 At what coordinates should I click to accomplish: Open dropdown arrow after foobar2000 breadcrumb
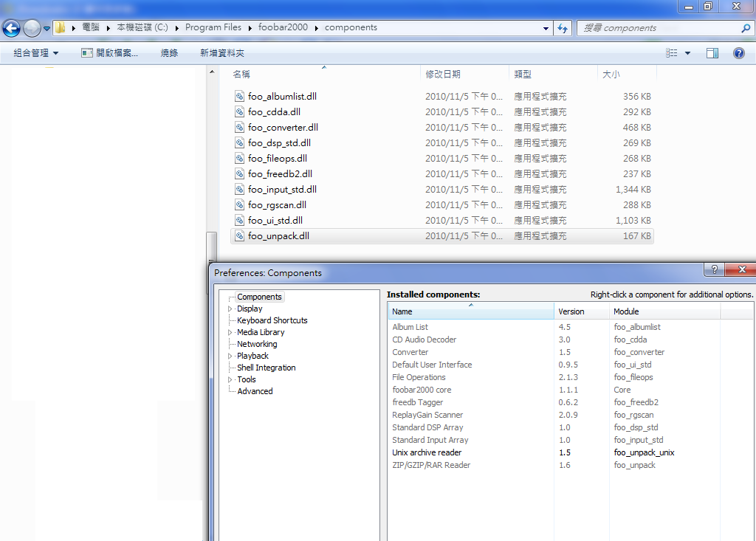317,28
